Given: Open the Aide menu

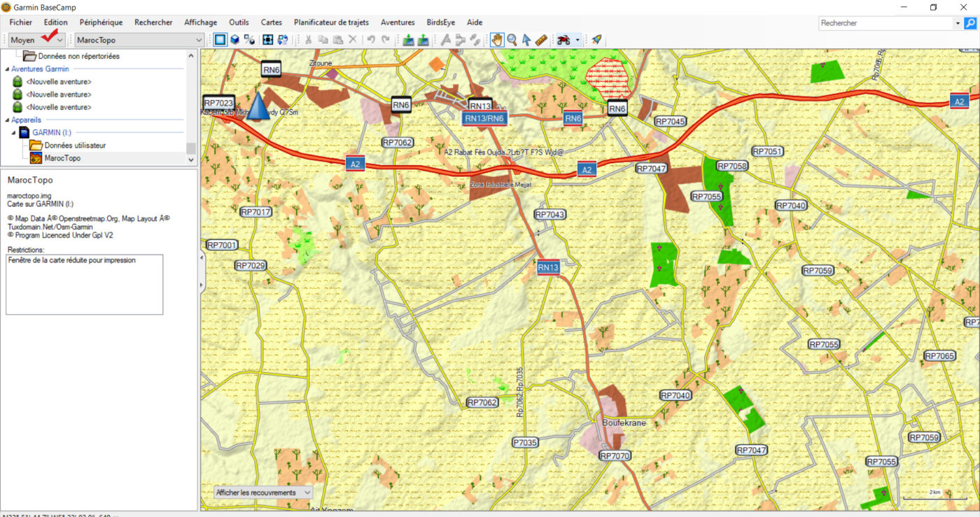Looking at the screenshot, I should tap(474, 22).
